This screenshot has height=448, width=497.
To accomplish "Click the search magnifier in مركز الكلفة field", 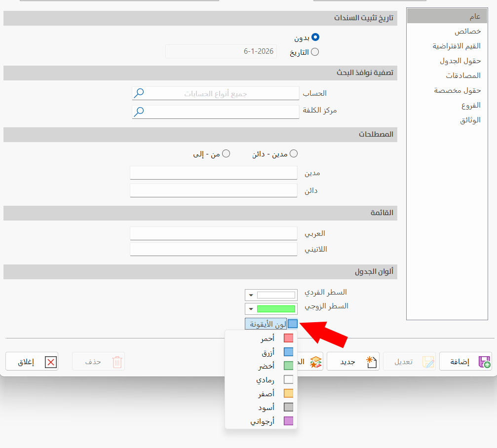I will coord(139,112).
